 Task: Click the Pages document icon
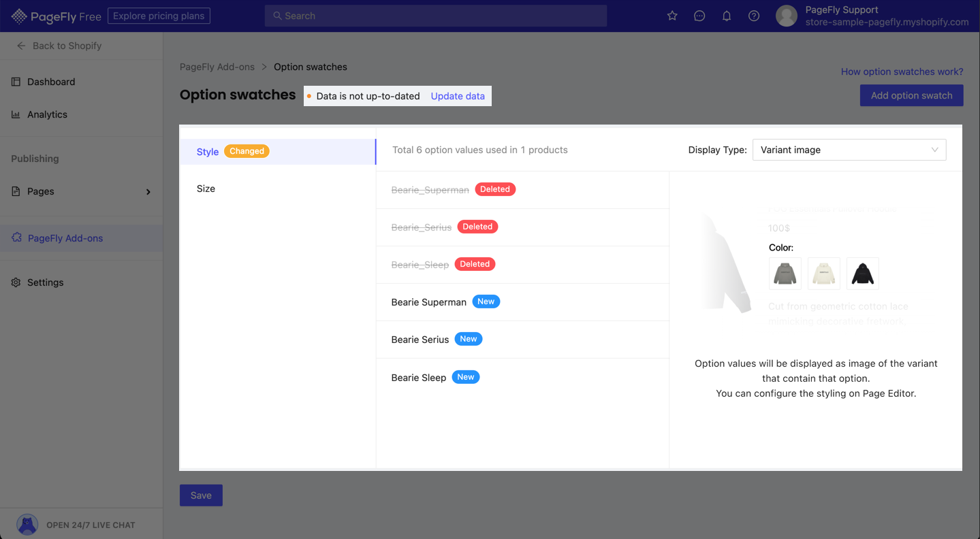pyautogui.click(x=16, y=191)
